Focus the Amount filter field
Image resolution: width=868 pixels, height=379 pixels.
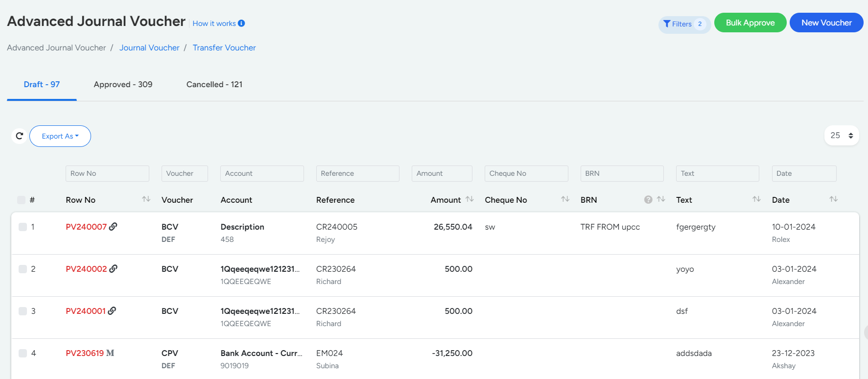click(x=442, y=173)
